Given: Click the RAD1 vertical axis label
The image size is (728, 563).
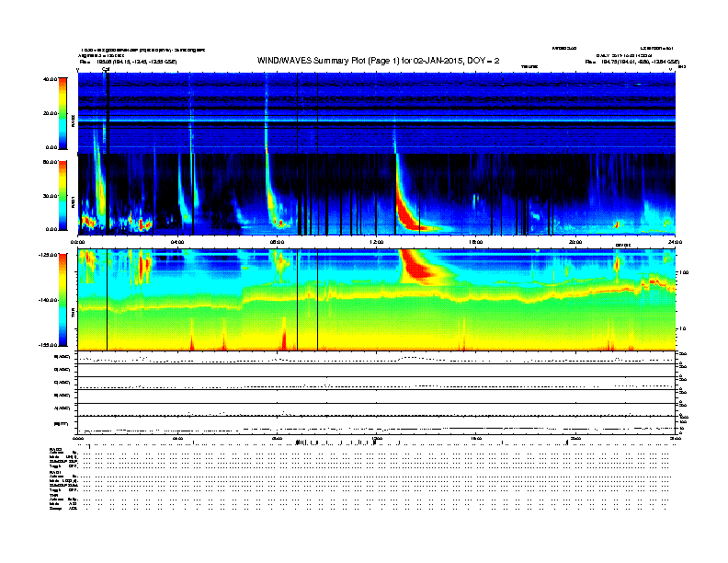Looking at the screenshot, I should click(x=74, y=202).
